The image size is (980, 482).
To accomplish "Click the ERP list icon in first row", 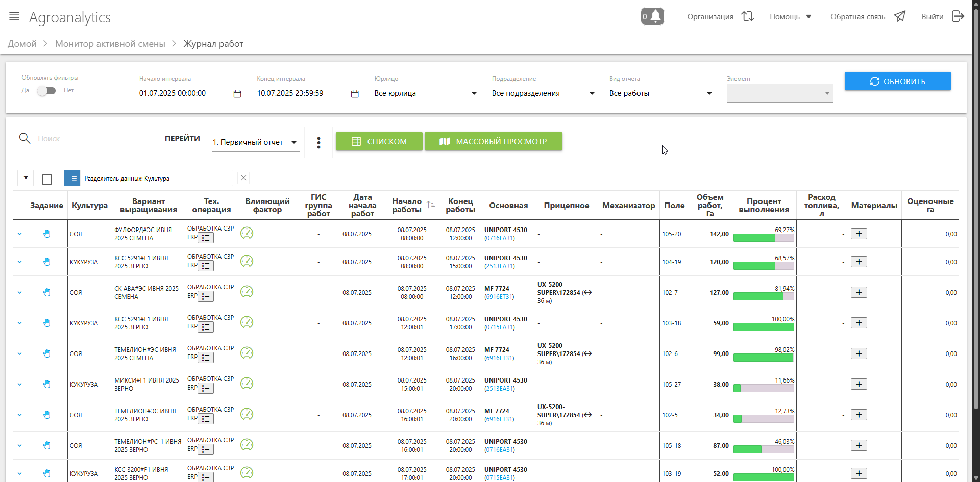I will [206, 238].
